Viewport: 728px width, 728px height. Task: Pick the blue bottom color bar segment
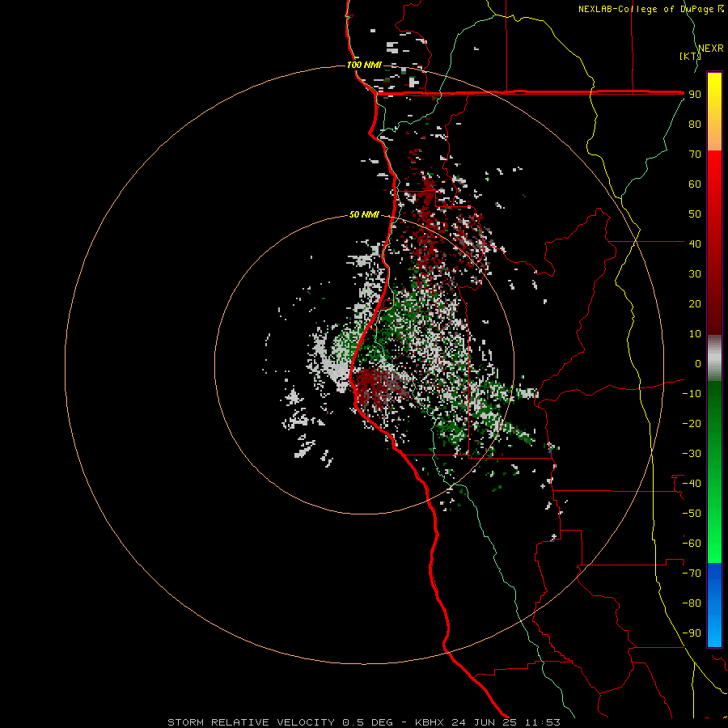pyautogui.click(x=714, y=605)
